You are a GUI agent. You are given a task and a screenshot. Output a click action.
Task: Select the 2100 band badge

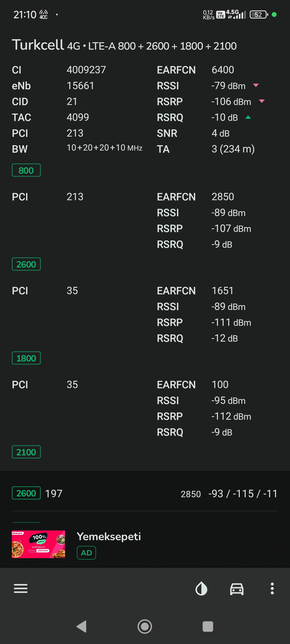pos(26,452)
